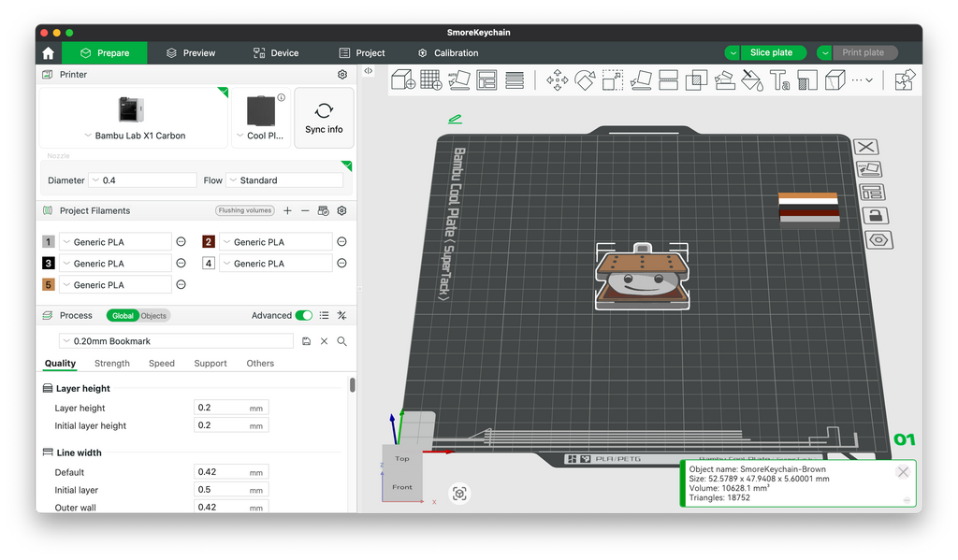Select the Move tool
This screenshot has width=958, height=560.
[558, 80]
